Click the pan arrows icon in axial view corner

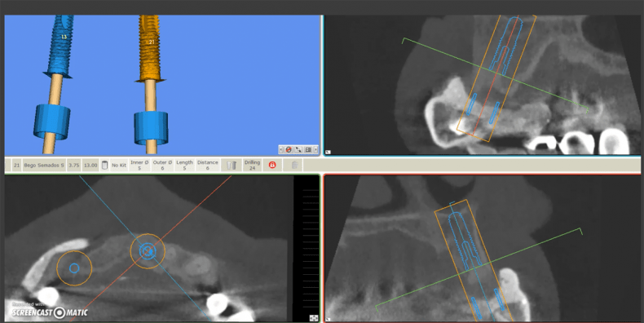pos(313,317)
